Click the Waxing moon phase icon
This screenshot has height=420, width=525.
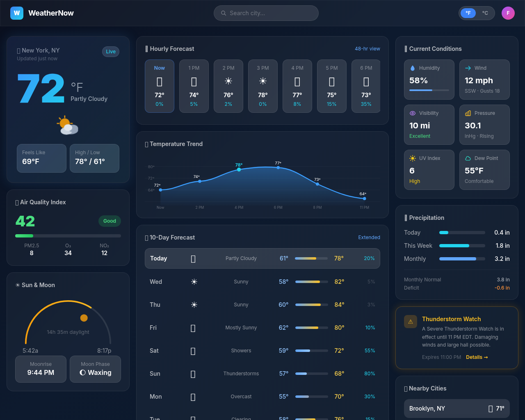[83, 372]
